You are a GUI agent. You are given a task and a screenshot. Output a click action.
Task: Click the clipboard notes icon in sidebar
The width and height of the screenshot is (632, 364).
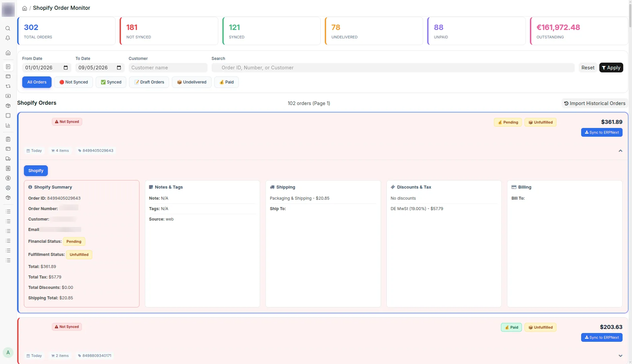[x=8, y=139]
